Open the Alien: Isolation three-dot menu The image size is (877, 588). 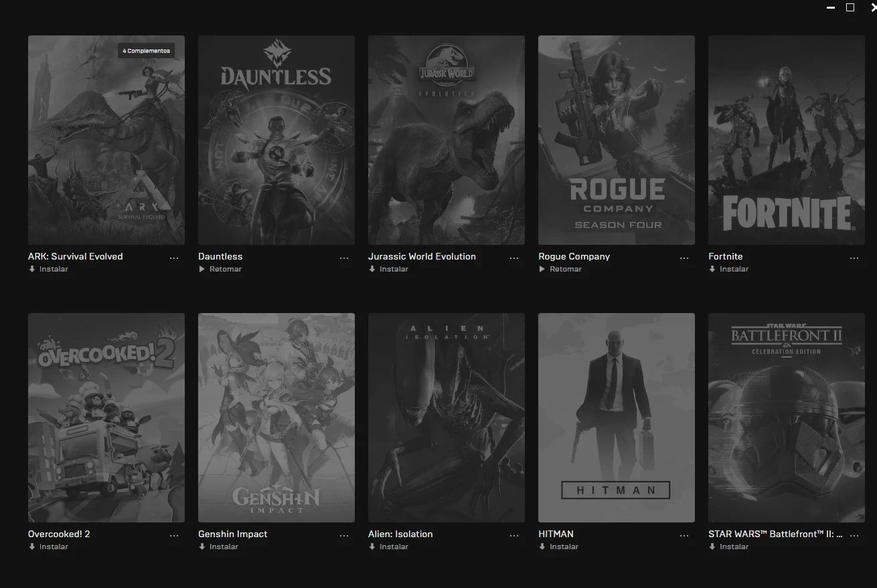point(514,535)
